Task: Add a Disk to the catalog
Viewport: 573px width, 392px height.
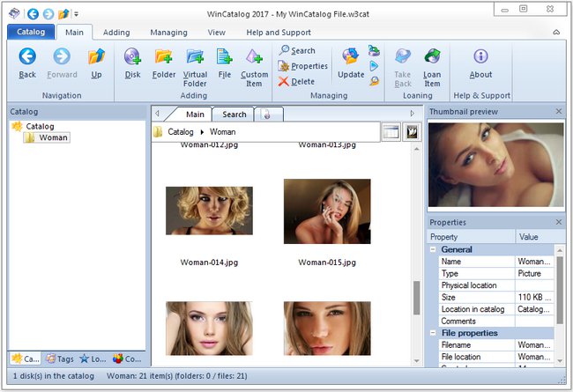Action: (x=132, y=58)
